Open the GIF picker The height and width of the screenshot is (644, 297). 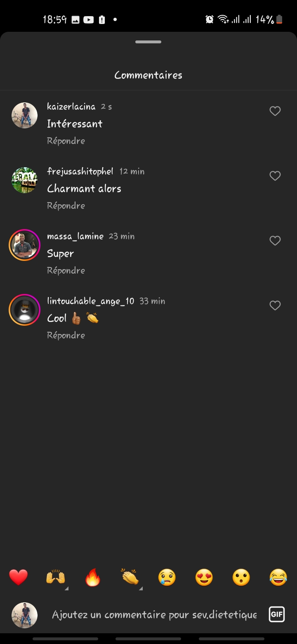point(276,614)
